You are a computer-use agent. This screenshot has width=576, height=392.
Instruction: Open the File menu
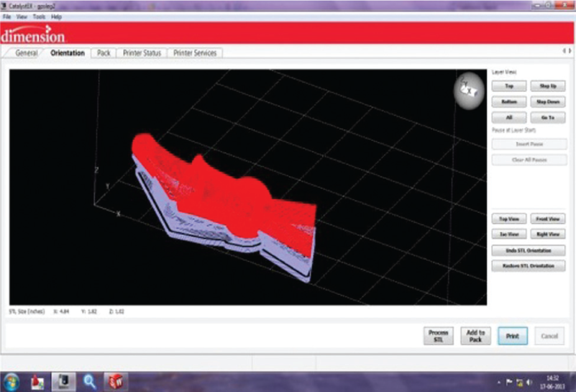coord(7,17)
